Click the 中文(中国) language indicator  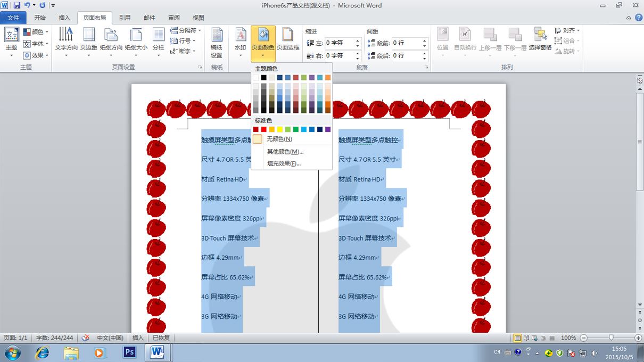point(110,338)
